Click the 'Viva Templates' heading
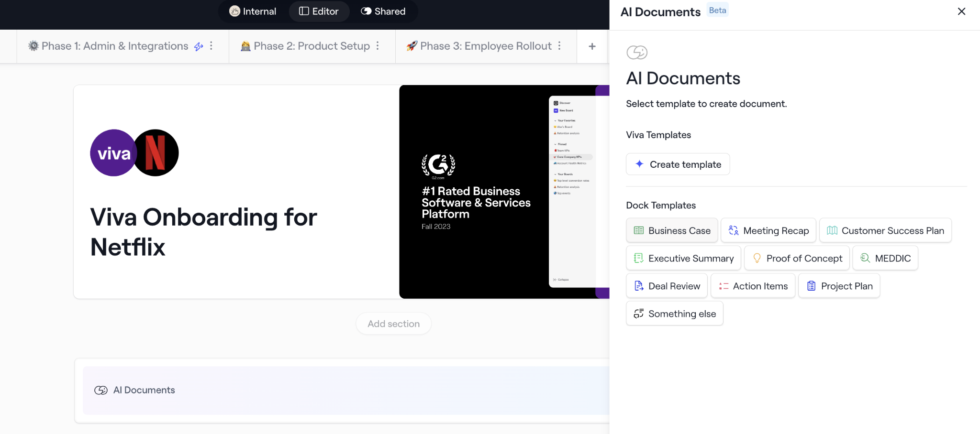980x434 pixels. (658, 135)
